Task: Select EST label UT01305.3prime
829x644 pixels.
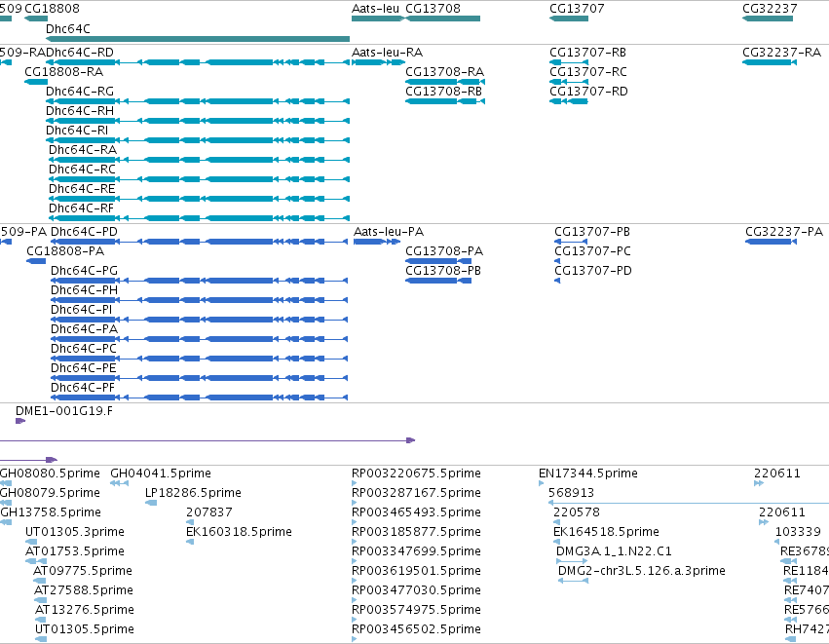Action: [75, 532]
